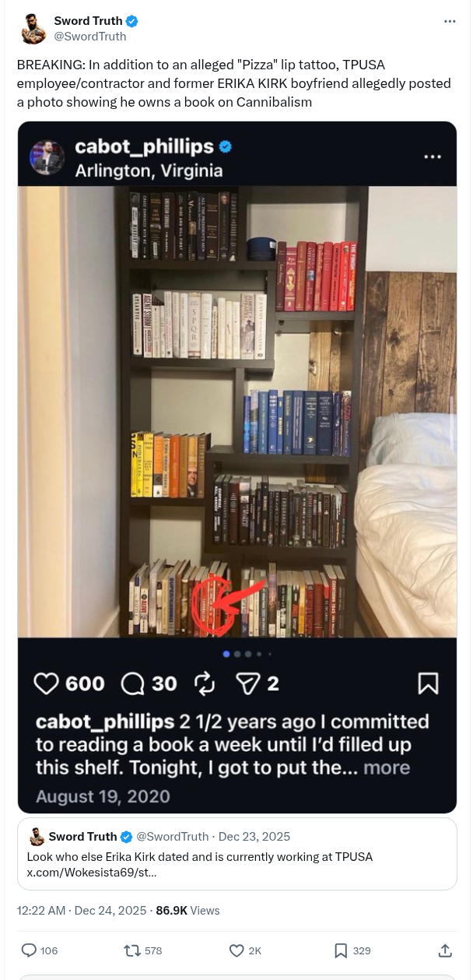Click the Instagram comment bubble showing 30
Viewport: 473px width, 980px height.
pyautogui.click(x=133, y=683)
